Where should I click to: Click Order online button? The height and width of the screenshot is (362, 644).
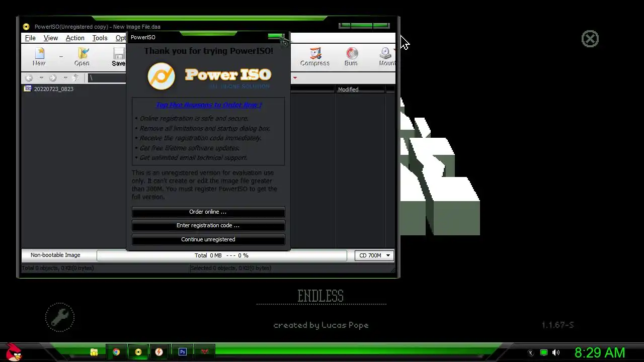coord(208,212)
